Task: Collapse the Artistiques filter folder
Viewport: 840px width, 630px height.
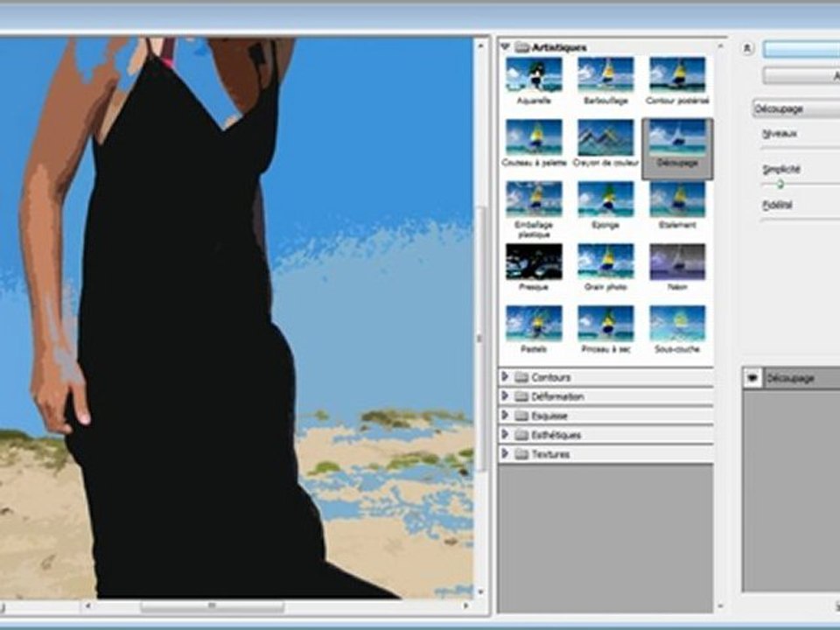Action: pyautogui.click(x=505, y=47)
